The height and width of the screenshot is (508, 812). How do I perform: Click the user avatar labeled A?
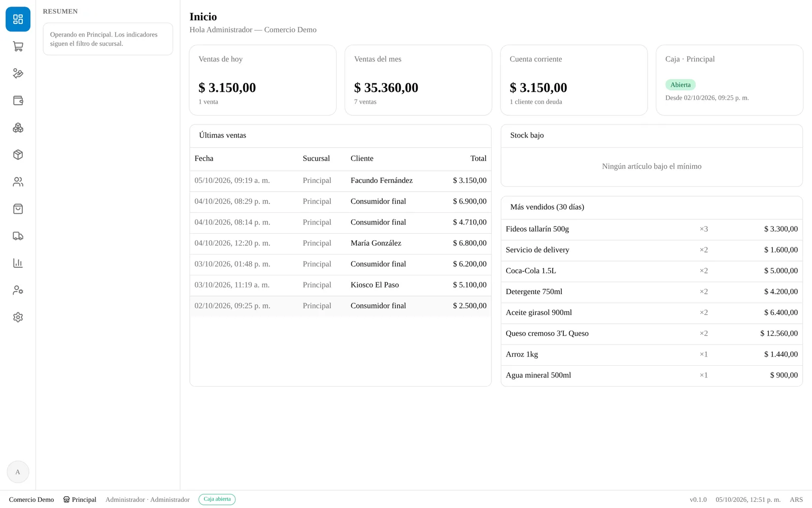[x=18, y=472]
